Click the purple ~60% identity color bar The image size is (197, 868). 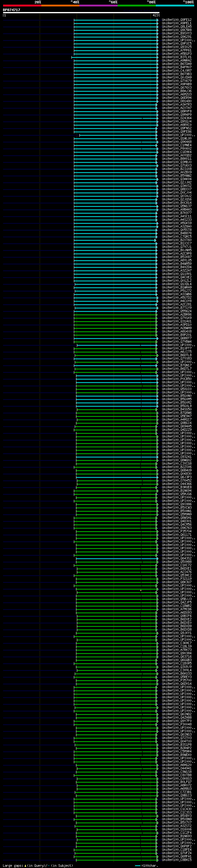click(x=98, y=6)
